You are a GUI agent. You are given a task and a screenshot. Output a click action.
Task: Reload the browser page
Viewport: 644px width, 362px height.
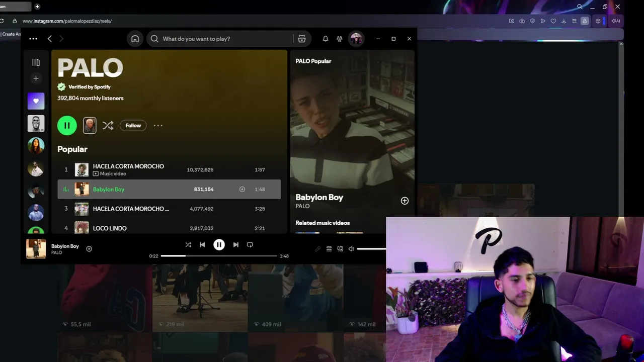(2, 21)
